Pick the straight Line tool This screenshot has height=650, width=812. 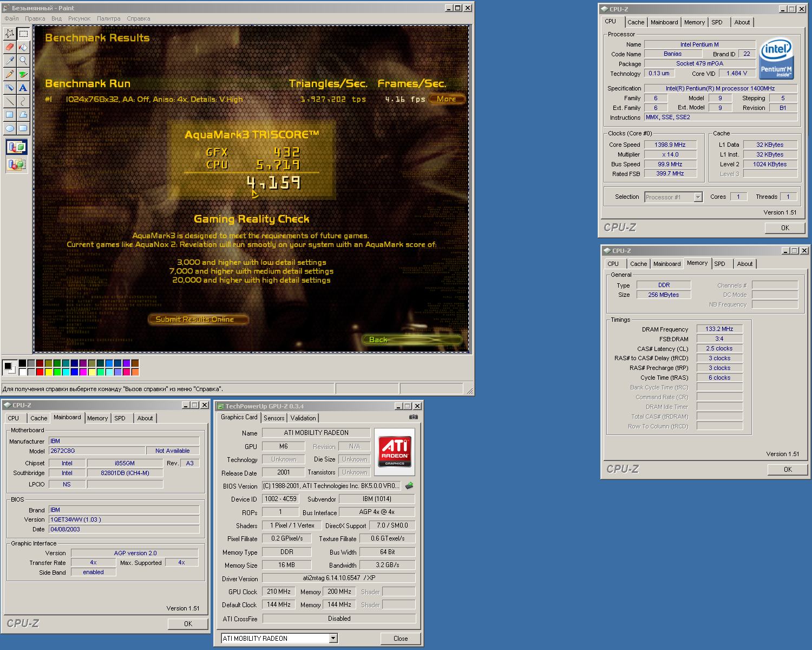10,101
